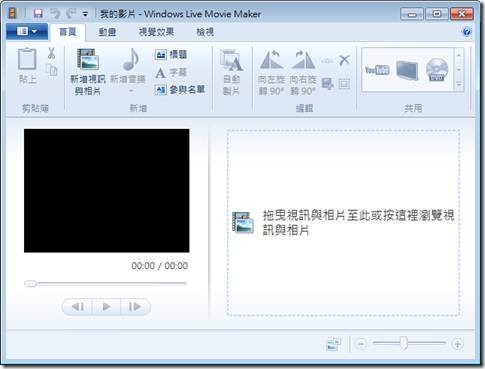Click the thumbnail size icon in status bar
This screenshot has height=369, width=485.
[x=334, y=344]
